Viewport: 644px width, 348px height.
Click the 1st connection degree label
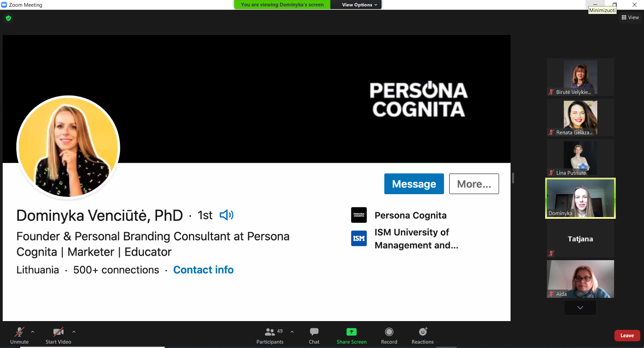(x=205, y=215)
